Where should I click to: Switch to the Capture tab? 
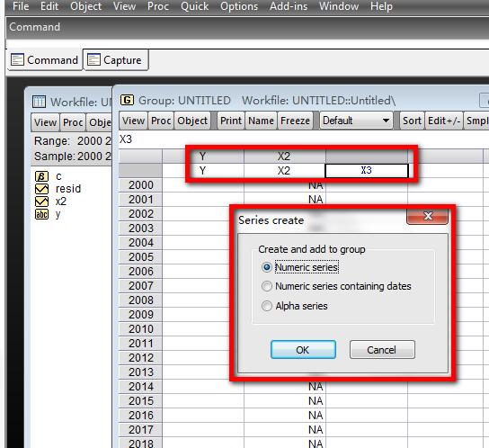click(x=116, y=60)
